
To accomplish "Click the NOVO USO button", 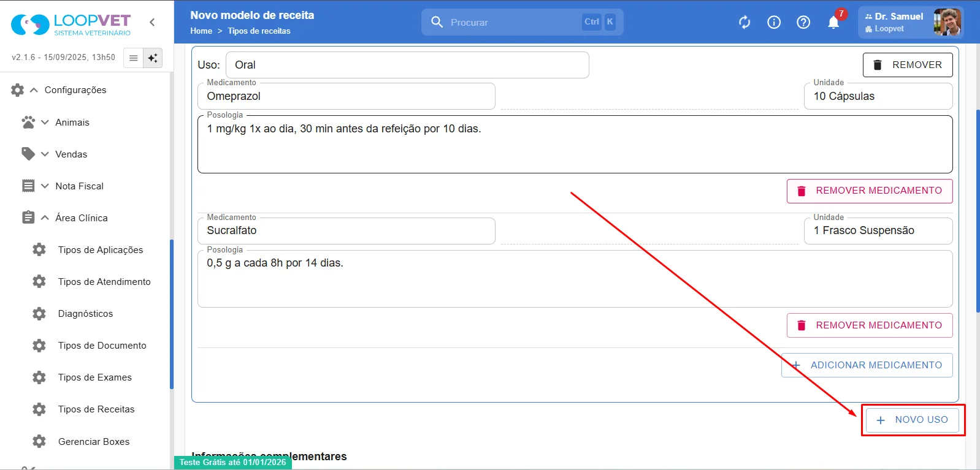I will click(913, 420).
